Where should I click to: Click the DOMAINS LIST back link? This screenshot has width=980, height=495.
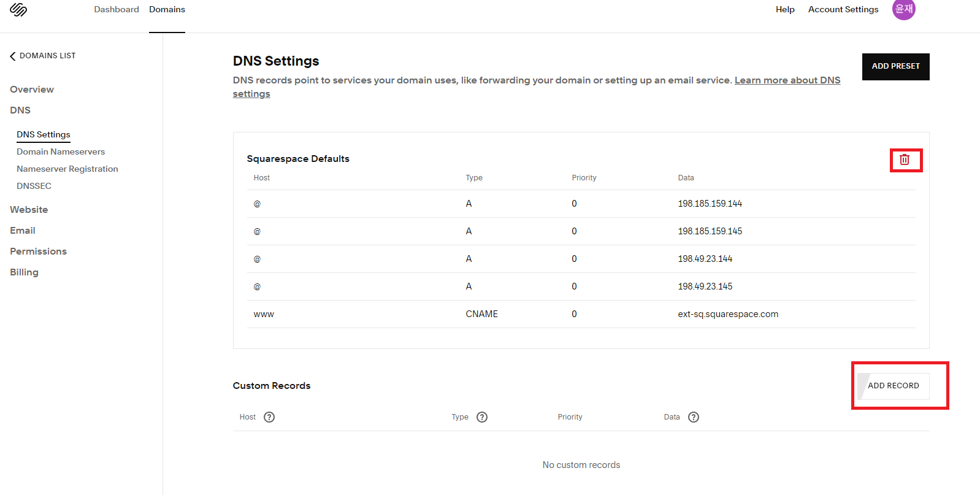coord(43,56)
